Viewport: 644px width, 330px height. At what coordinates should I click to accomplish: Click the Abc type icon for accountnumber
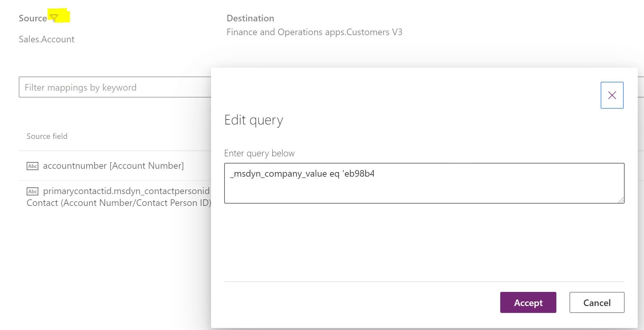click(x=32, y=166)
